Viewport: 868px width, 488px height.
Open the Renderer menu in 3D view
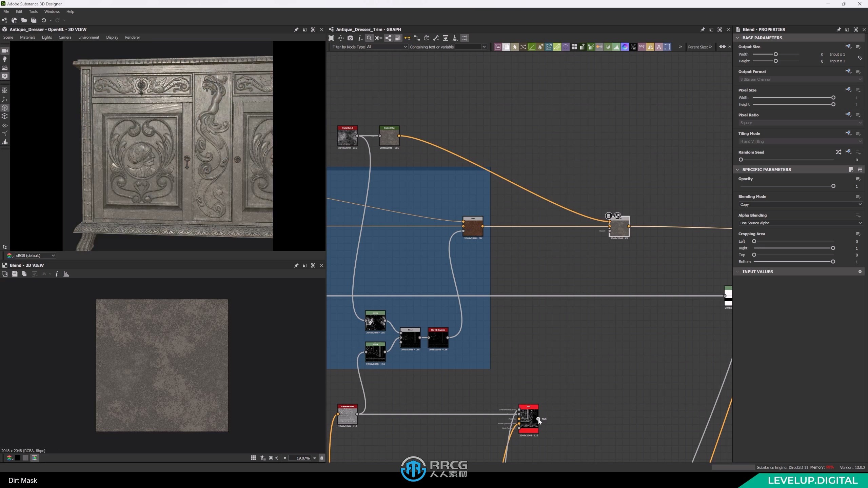point(132,37)
